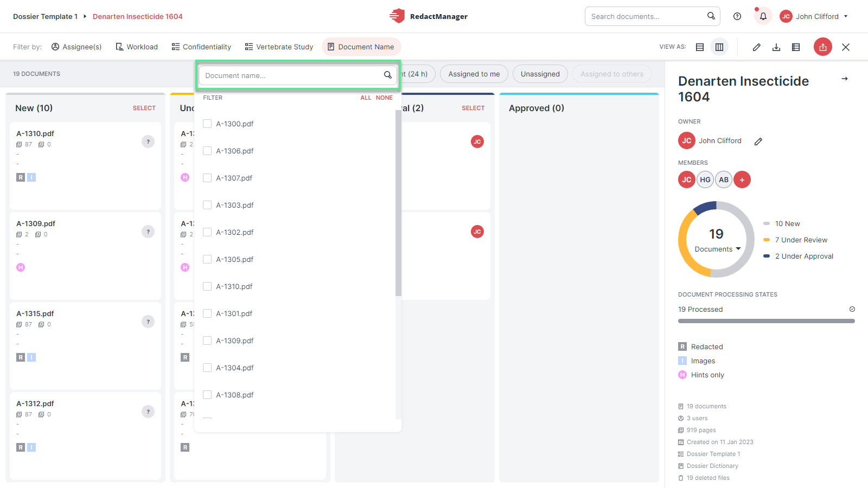Open the table report icon in toolbar
The height and width of the screenshot is (488, 868).
(796, 47)
